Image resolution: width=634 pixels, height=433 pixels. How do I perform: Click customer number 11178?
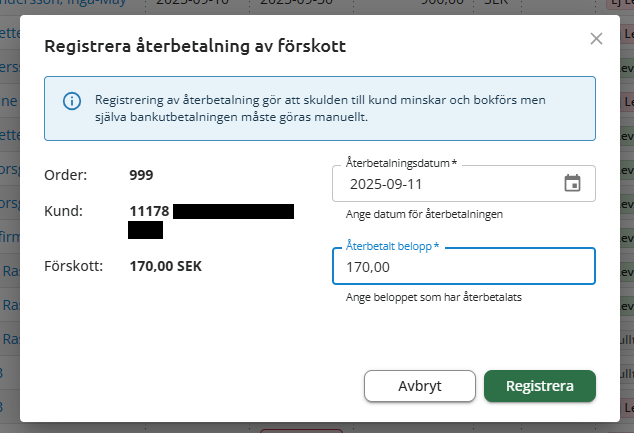pos(149,211)
